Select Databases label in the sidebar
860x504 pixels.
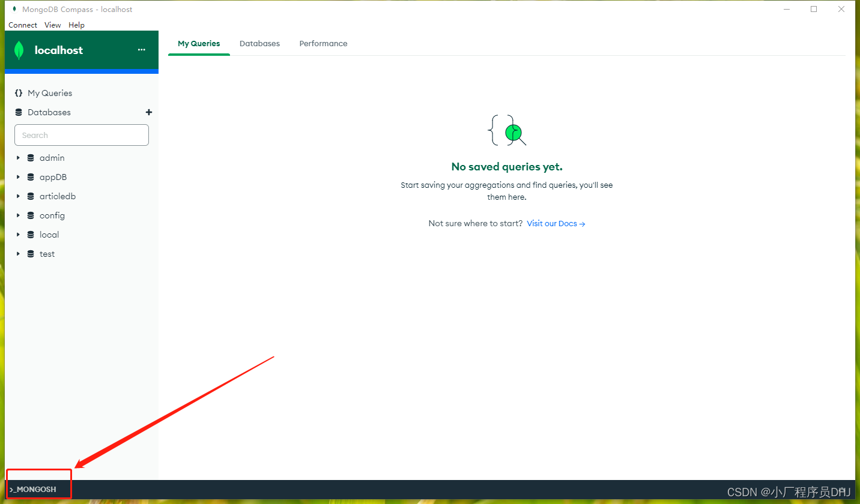coord(49,112)
